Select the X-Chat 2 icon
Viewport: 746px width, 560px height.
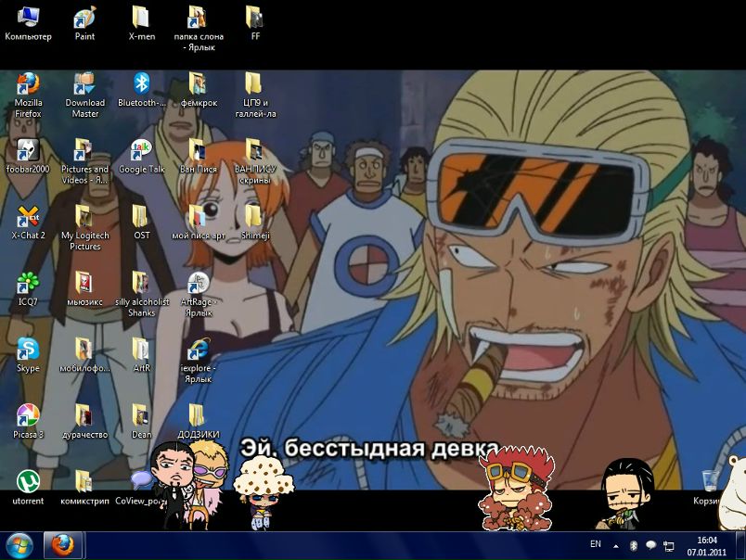(28, 218)
